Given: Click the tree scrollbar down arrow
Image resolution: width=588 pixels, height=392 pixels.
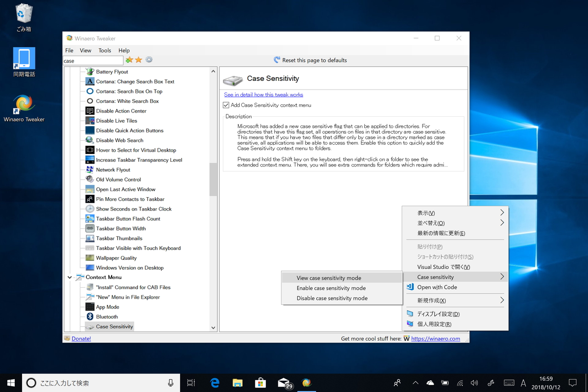Looking at the screenshot, I should (213, 328).
